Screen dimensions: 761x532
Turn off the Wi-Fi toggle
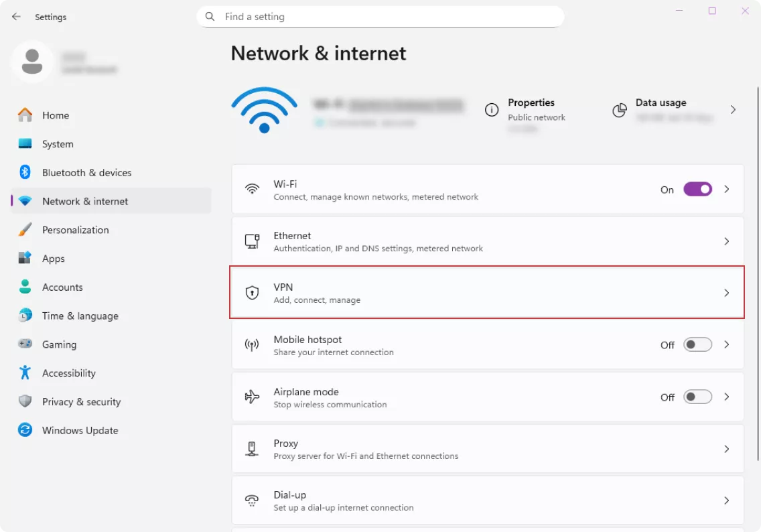697,190
